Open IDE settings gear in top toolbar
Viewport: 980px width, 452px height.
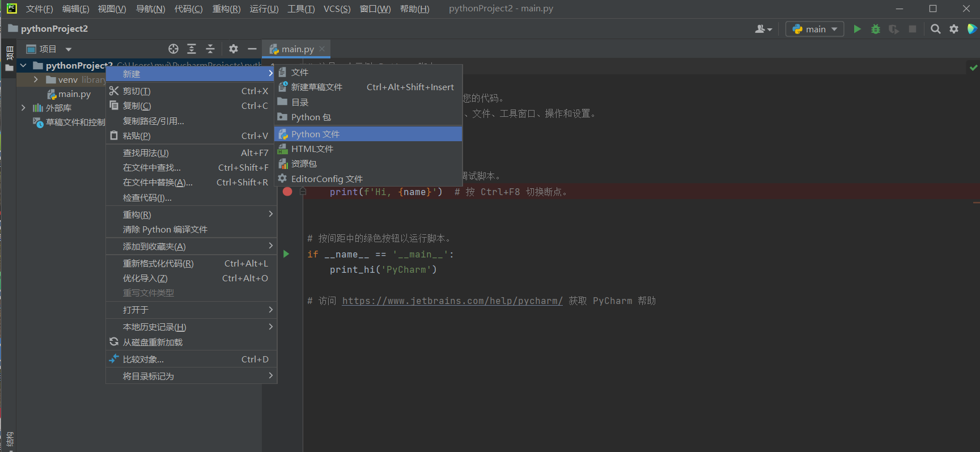[954, 29]
